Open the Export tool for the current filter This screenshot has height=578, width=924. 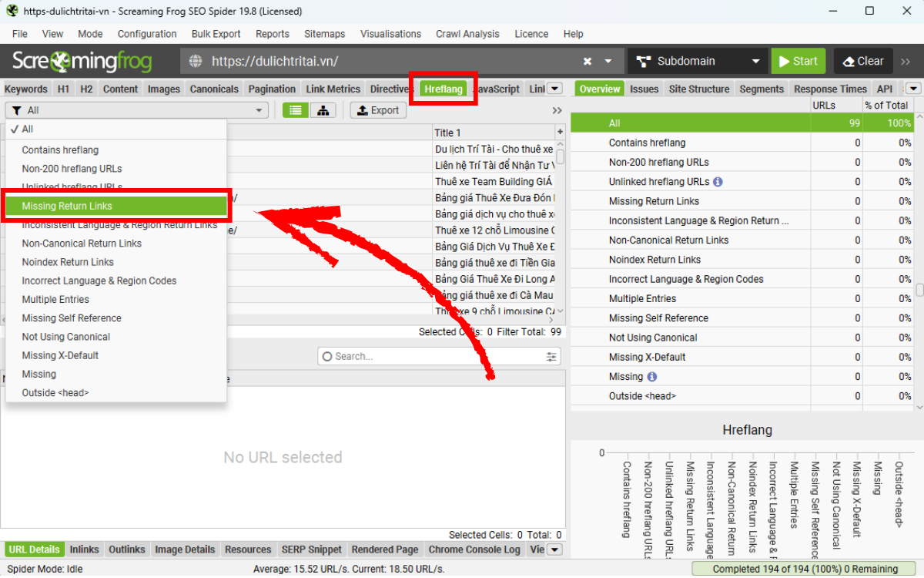(377, 110)
